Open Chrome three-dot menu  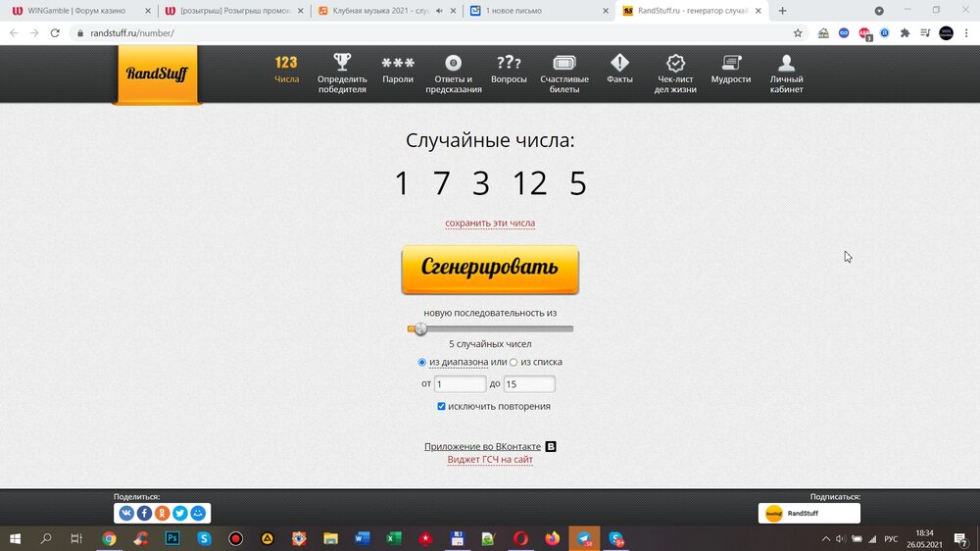tap(967, 32)
